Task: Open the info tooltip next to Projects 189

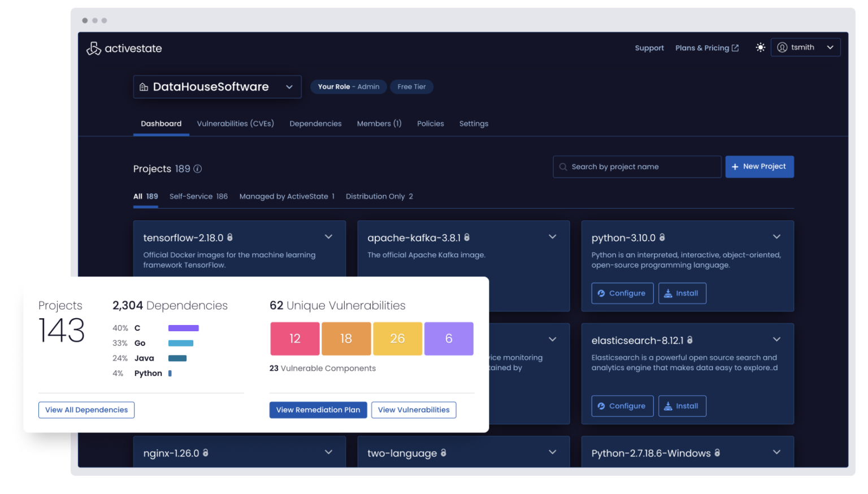Action: (197, 168)
